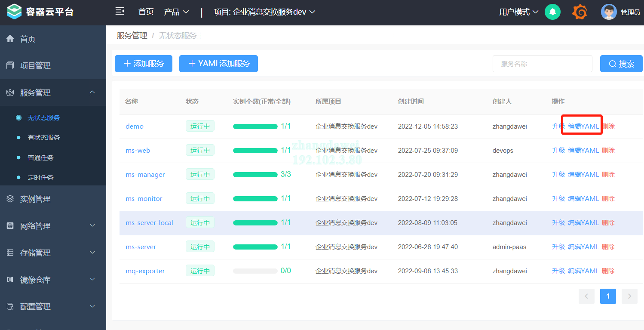Click 删除 for ms-server-local
Screen dimensions: 644x330
click(x=608, y=223)
